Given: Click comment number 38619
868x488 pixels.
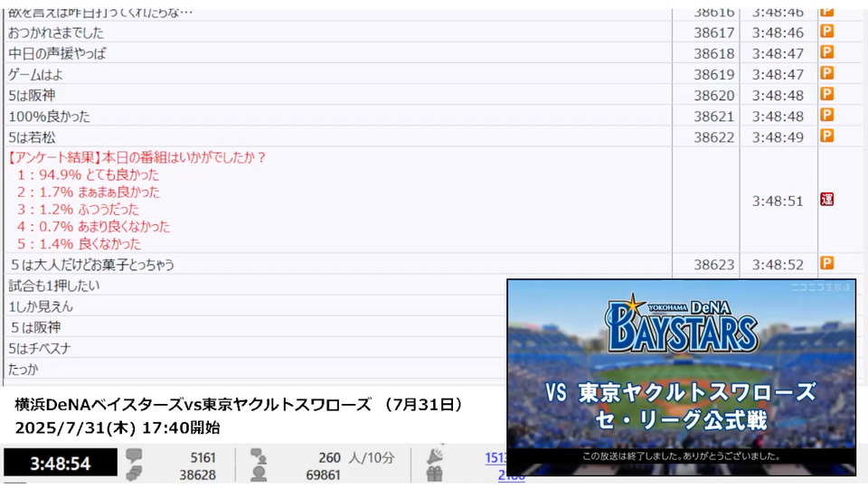Looking at the screenshot, I should [x=713, y=75].
